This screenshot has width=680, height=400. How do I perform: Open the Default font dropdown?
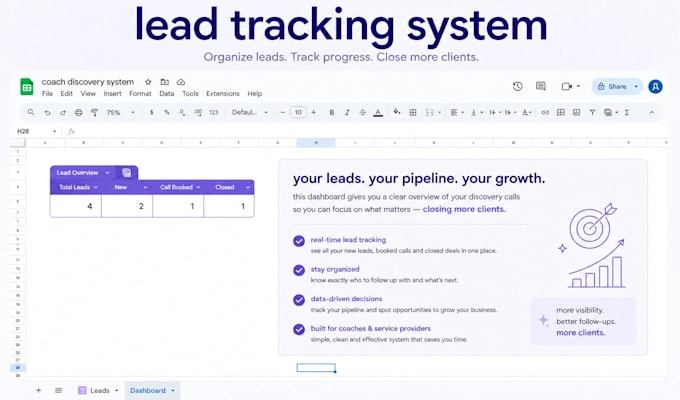click(x=249, y=112)
